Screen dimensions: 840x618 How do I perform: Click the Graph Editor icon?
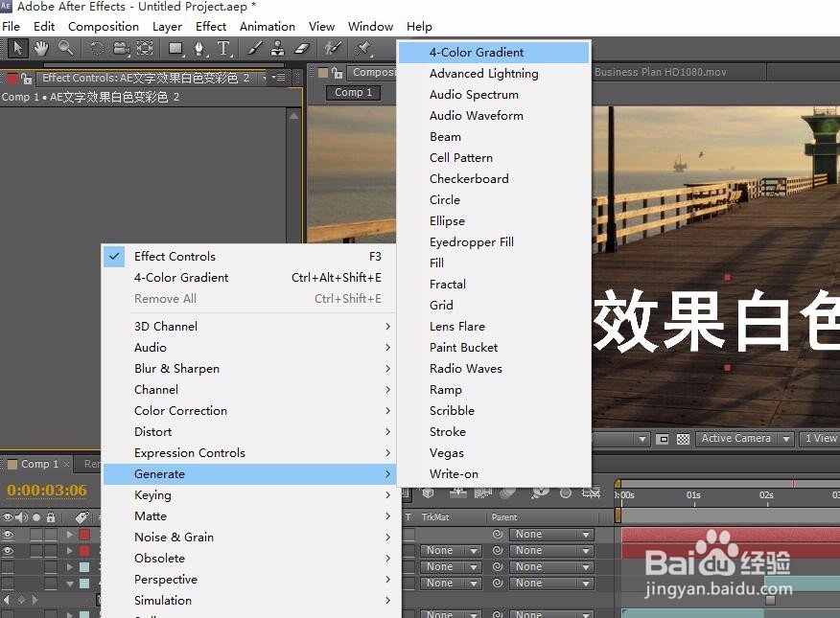click(x=592, y=492)
